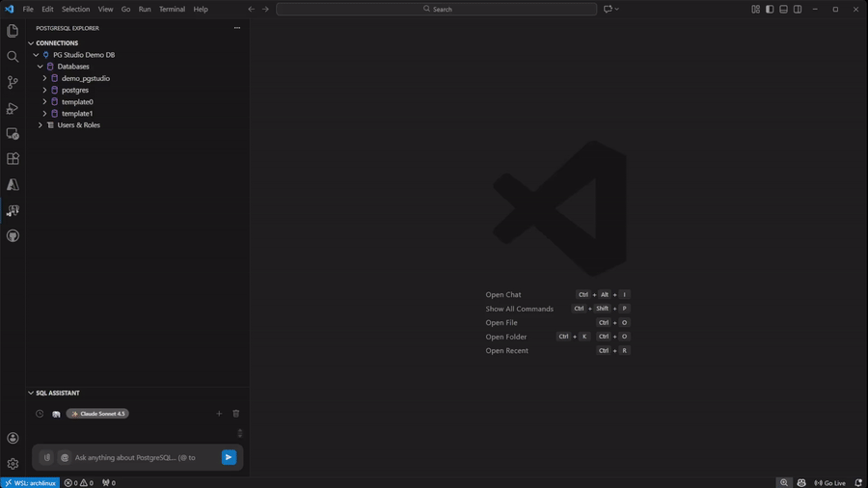Open the Accounts menu icon
This screenshot has height=488, width=868.
point(13,438)
